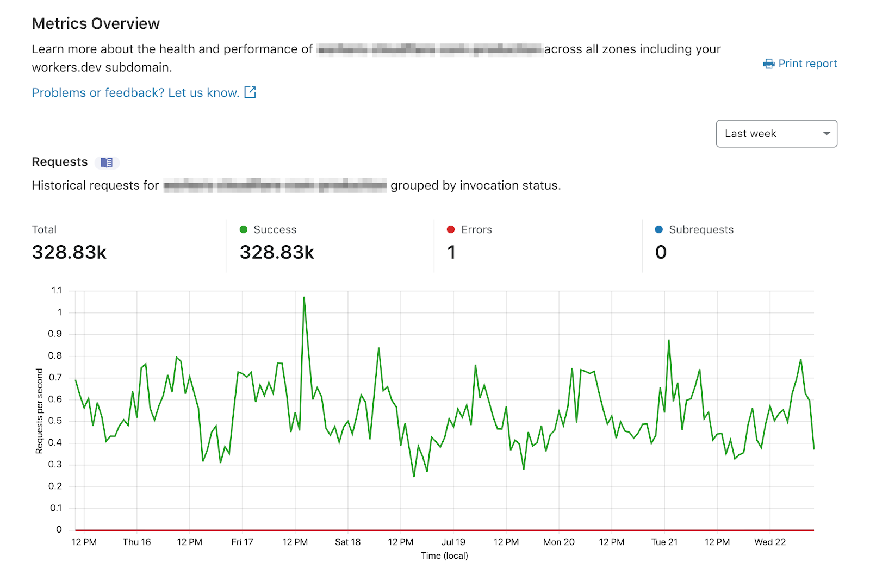Image resolution: width=870 pixels, height=588 pixels.
Task: Click the Jul 19 axis label
Action: click(x=453, y=542)
